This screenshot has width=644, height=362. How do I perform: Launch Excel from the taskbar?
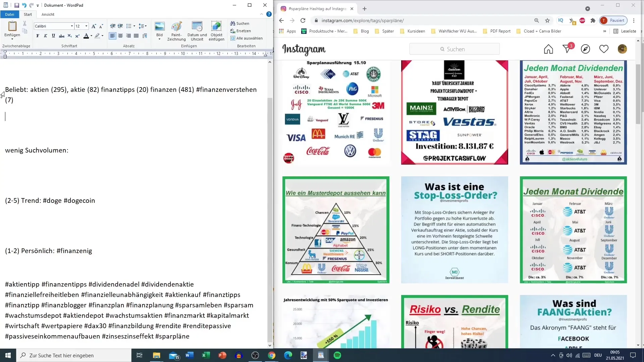[x=206, y=355]
